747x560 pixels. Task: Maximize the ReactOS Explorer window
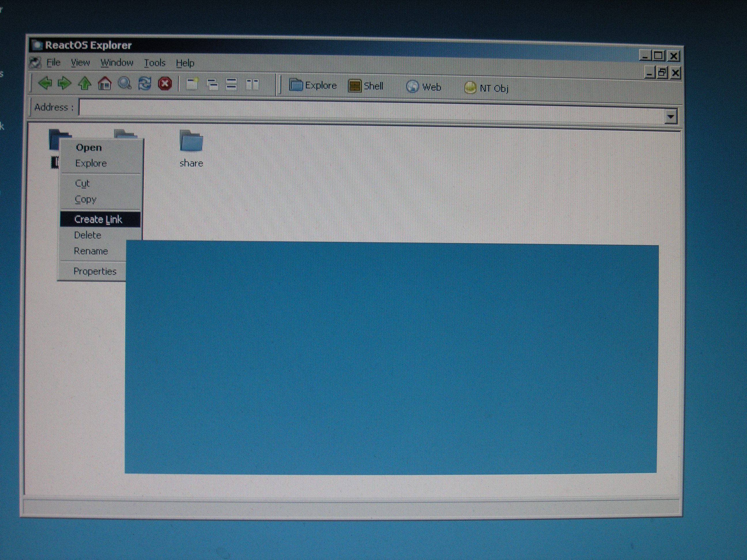tap(658, 56)
